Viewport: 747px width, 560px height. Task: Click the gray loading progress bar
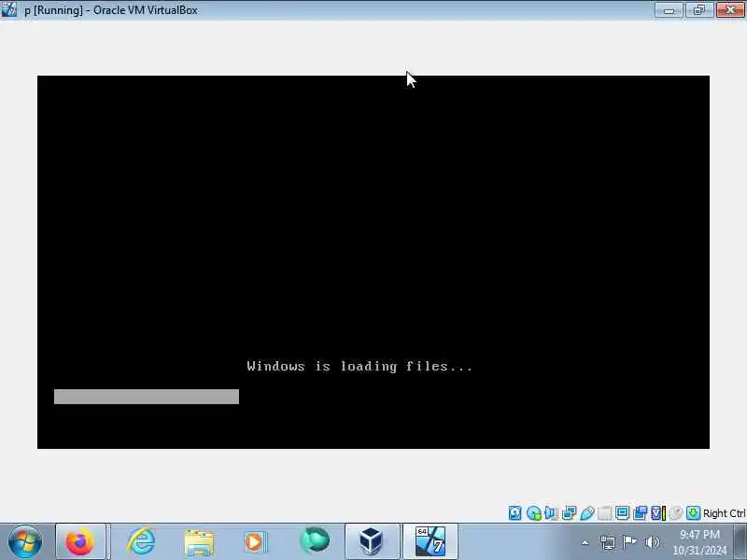[x=147, y=397]
